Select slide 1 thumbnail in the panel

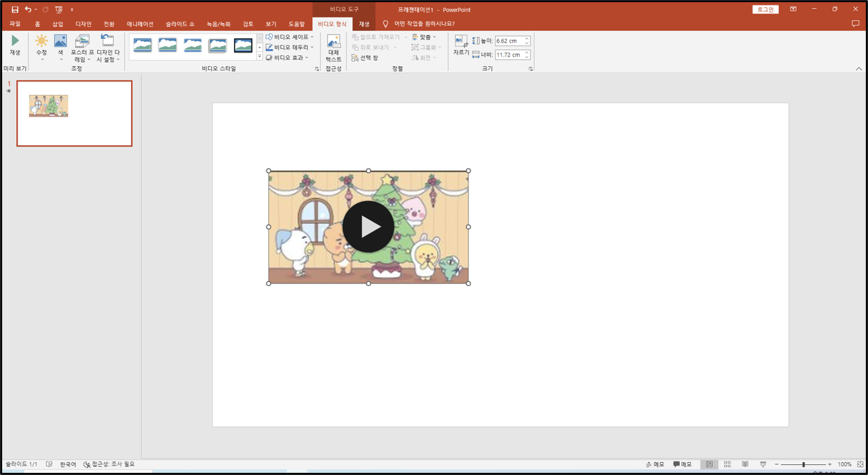pyautogui.click(x=74, y=113)
